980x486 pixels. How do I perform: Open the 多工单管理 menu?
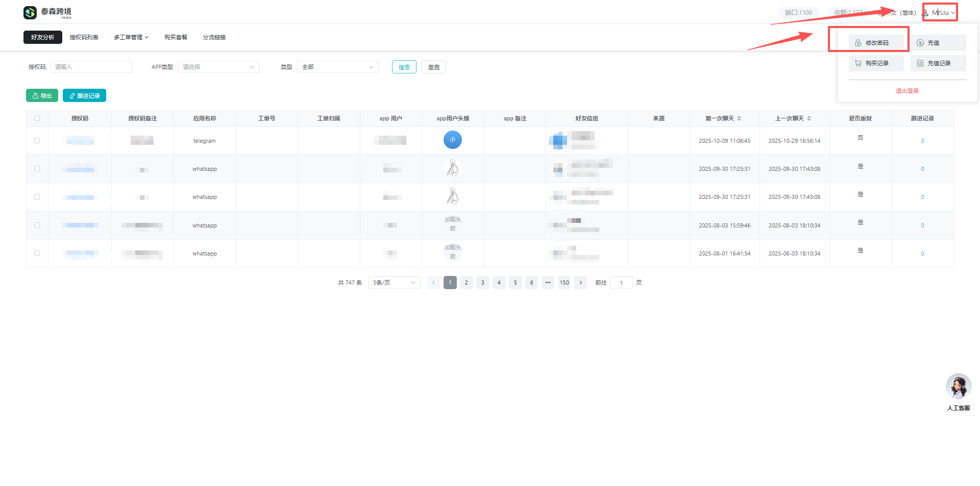(x=131, y=37)
